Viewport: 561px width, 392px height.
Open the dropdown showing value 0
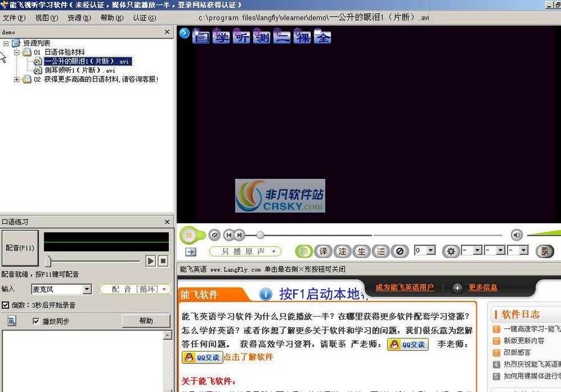click(431, 250)
